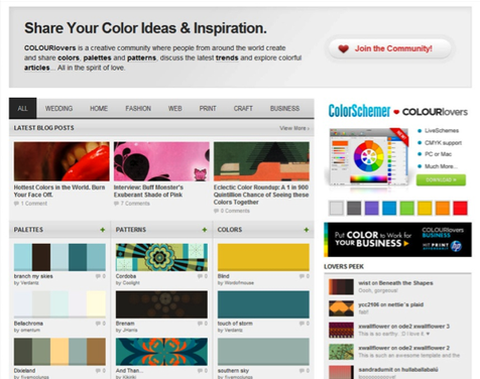Screen dimensions: 480x379
Task: Open the ode2 xwallflower 2 thumbnail
Action: tap(341, 352)
